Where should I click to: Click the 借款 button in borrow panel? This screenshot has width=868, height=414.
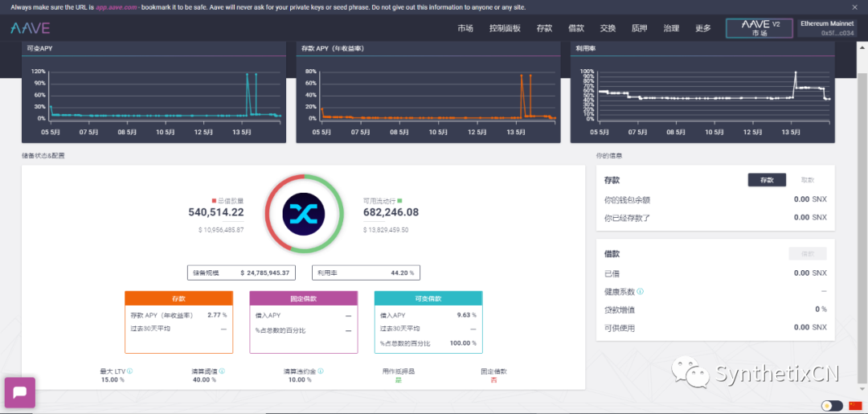[807, 254]
